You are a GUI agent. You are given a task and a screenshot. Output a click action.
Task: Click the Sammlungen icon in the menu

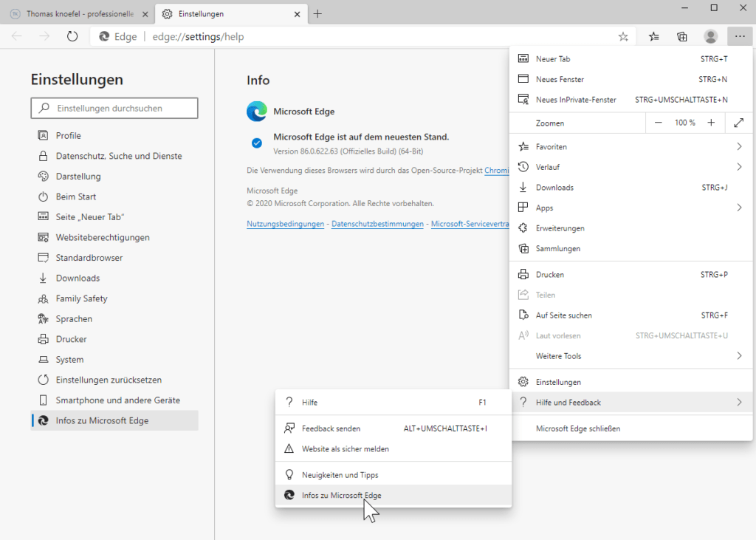[523, 248]
